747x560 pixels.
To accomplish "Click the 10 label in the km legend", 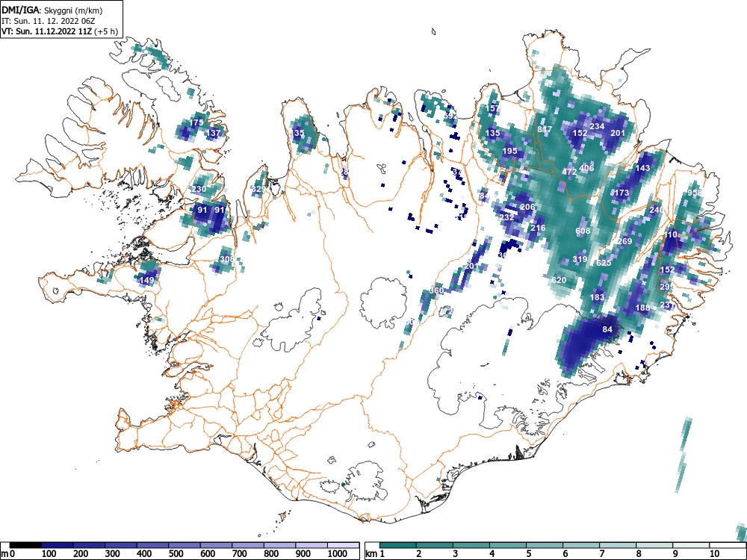I will (713, 554).
